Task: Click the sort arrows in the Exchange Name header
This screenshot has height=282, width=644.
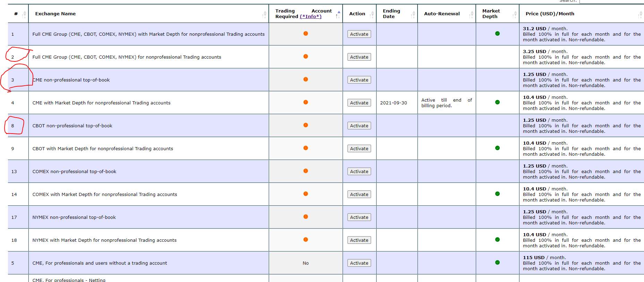Action: pyautogui.click(x=264, y=15)
